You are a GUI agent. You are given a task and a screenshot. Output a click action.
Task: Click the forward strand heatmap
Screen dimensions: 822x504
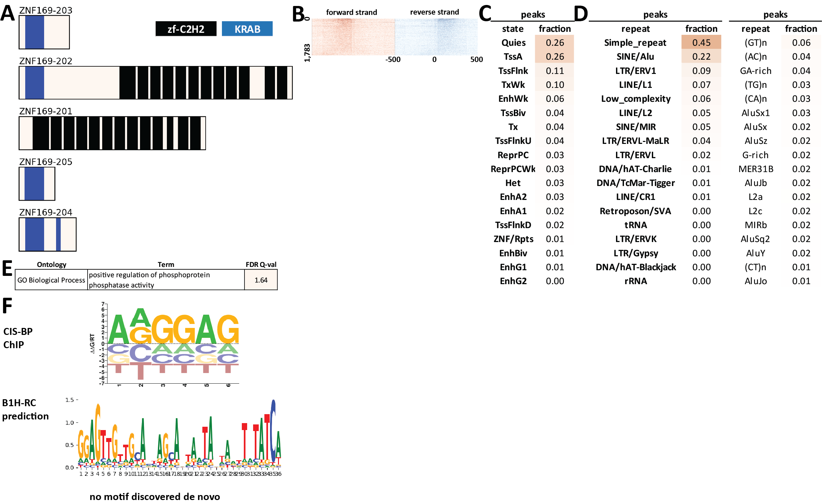[x=353, y=37]
